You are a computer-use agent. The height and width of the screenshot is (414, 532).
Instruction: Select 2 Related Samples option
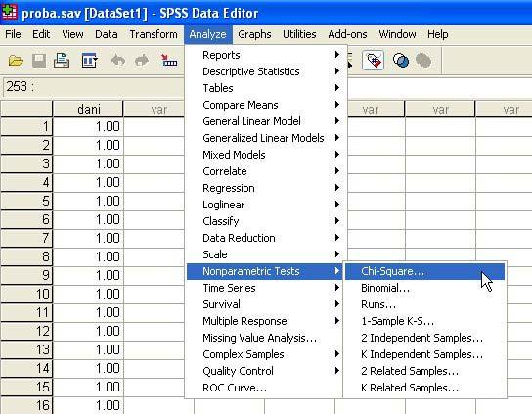pos(424,371)
